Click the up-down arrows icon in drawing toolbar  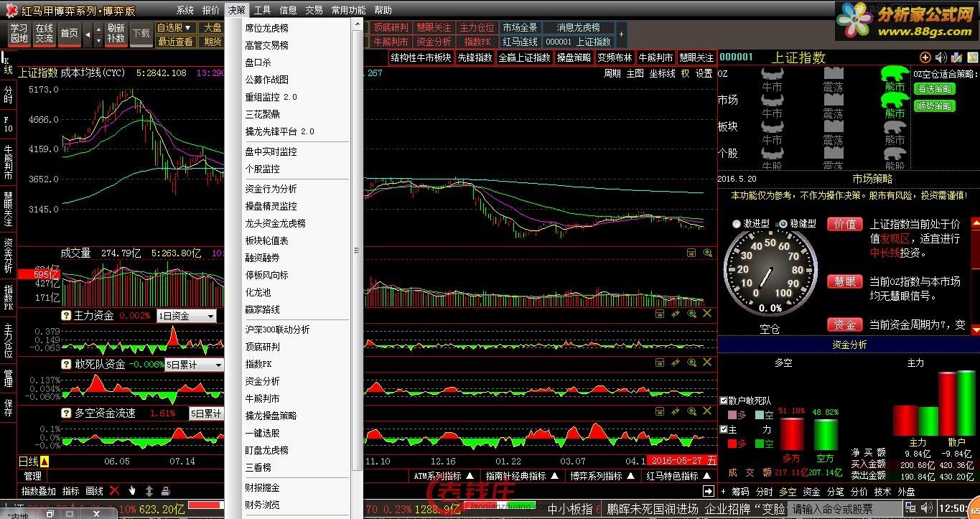(x=149, y=491)
